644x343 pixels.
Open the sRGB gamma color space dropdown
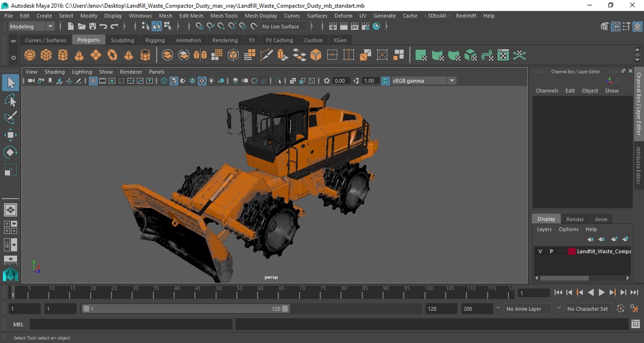pyautogui.click(x=423, y=81)
